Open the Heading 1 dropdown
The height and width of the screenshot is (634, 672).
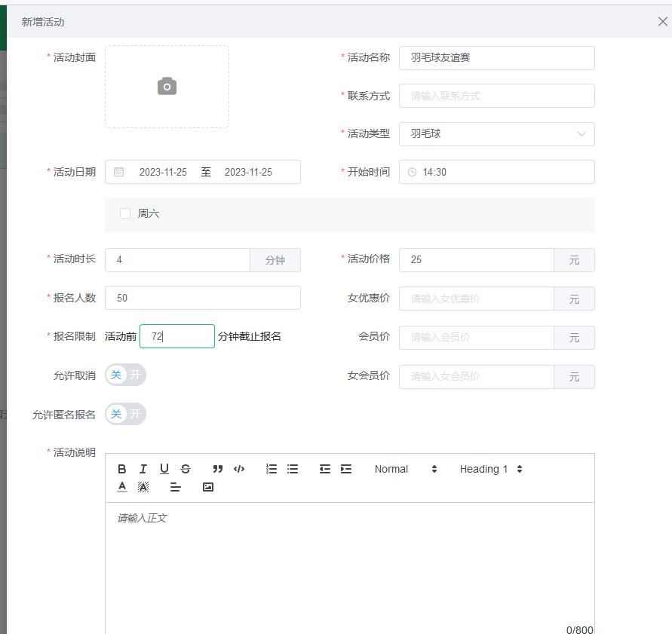tap(491, 469)
